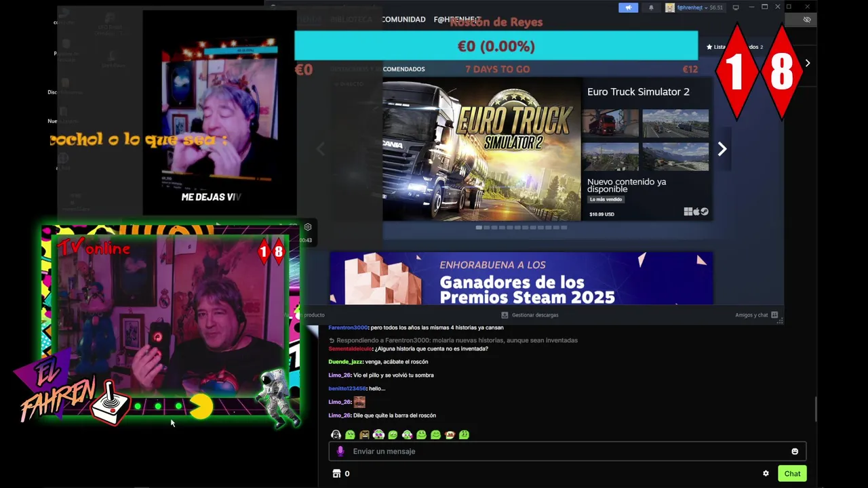Click username Duende_jazz in chat
868x488 pixels.
346,362
